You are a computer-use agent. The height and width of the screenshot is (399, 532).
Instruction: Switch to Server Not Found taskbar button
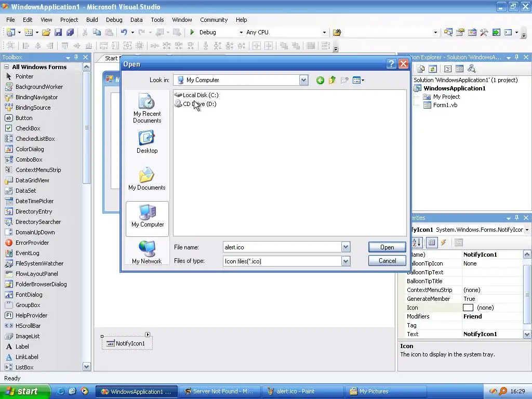(x=219, y=391)
